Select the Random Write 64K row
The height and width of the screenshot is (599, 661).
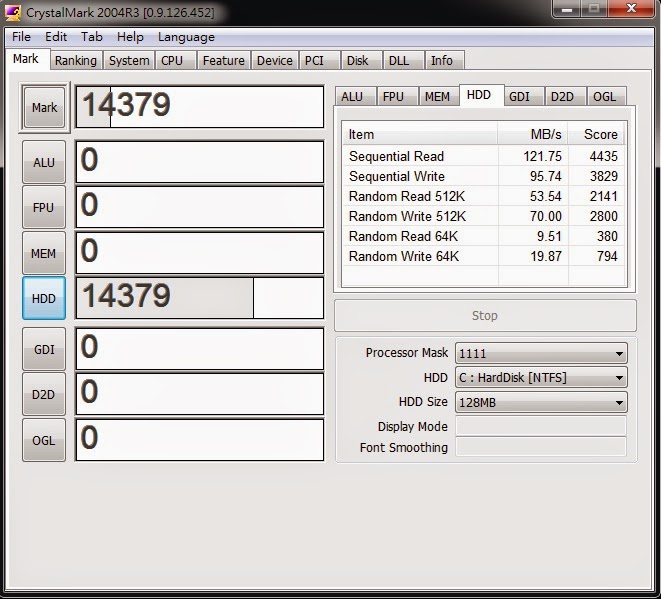point(484,256)
